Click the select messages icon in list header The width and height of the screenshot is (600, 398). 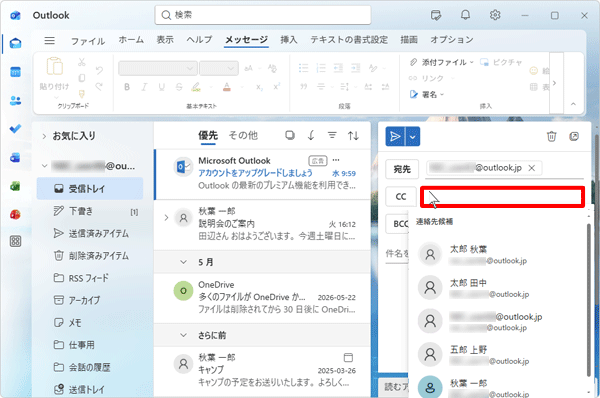coord(290,135)
